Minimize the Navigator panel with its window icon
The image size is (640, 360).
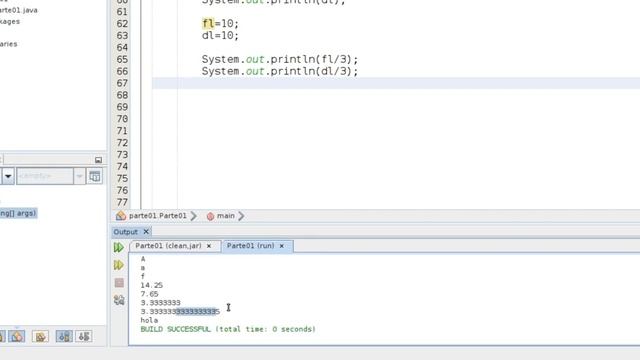98,160
